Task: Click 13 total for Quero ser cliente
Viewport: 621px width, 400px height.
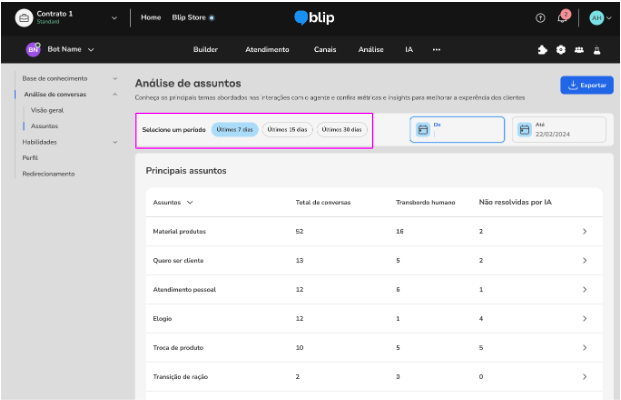Action: click(299, 261)
